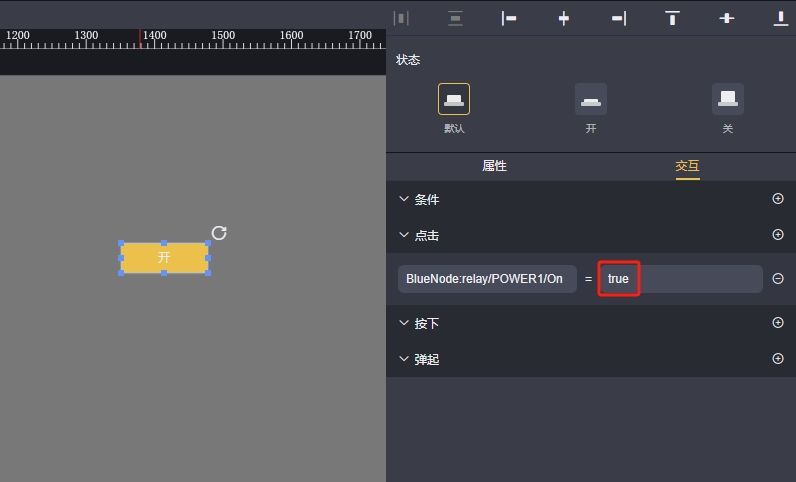Click the yellow 开 button on canvas
796x482 pixels.
coord(164,258)
